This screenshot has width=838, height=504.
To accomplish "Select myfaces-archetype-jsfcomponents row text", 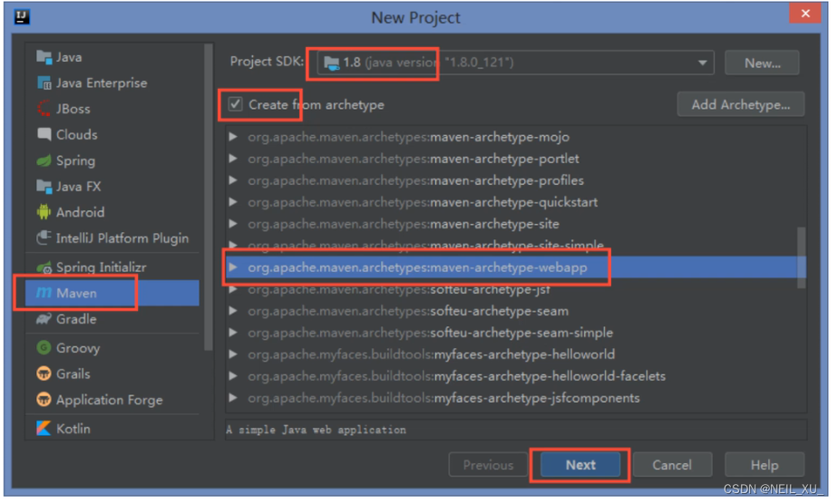I will [x=443, y=398].
